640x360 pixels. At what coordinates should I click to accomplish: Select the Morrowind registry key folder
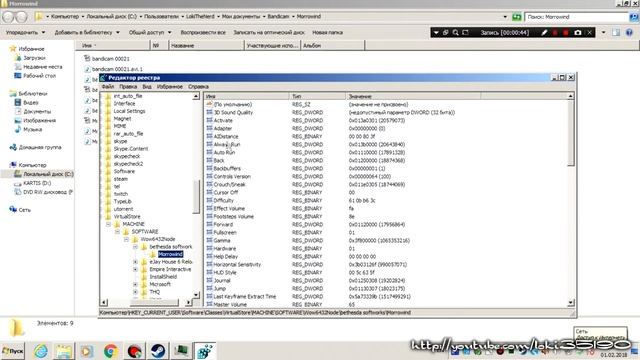[170, 254]
